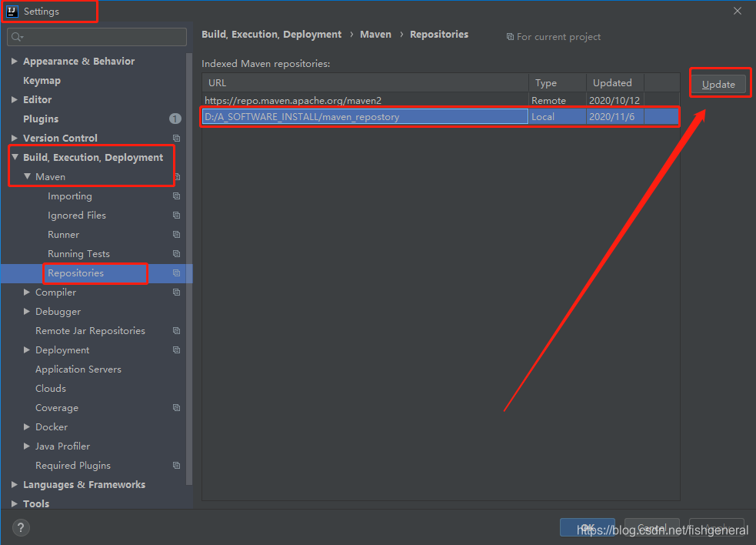Click the URL column header

coord(365,82)
